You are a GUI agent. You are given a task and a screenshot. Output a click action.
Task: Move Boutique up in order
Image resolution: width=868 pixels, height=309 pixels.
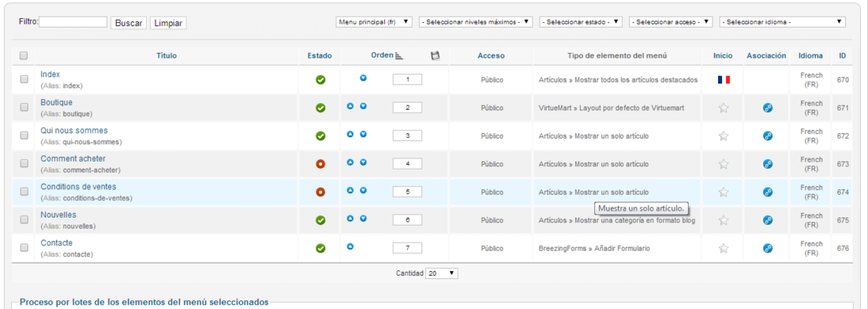coord(350,106)
